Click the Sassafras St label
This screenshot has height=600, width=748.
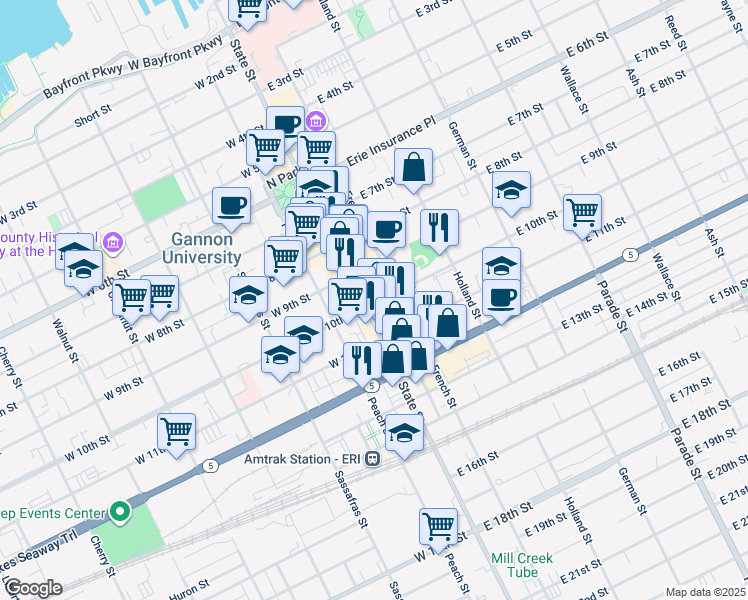(352, 499)
